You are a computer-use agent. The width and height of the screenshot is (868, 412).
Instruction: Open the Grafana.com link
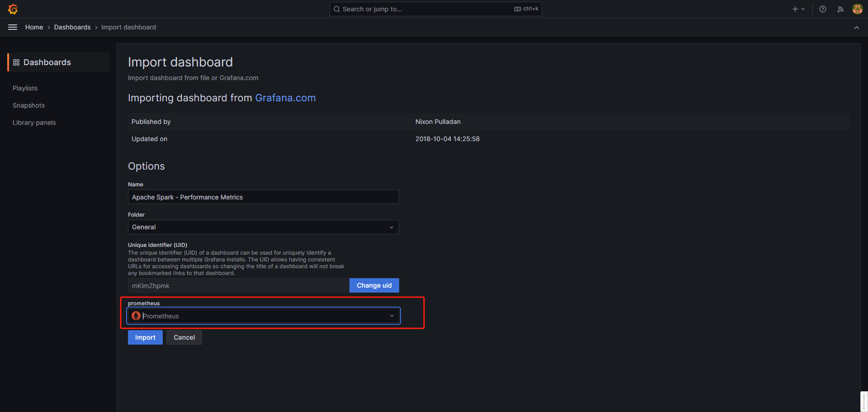pos(285,98)
